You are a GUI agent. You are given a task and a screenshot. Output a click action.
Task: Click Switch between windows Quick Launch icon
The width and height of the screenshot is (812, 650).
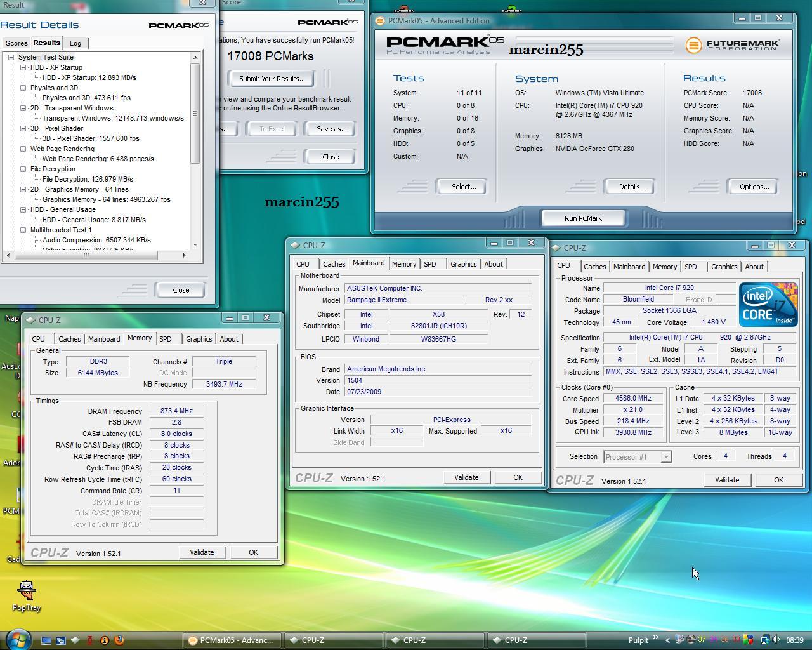61,640
